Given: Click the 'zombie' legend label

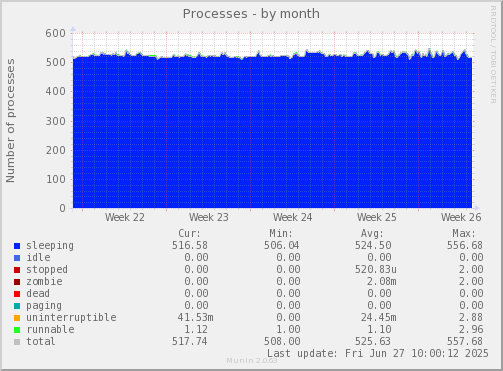Looking at the screenshot, I should (x=44, y=281).
